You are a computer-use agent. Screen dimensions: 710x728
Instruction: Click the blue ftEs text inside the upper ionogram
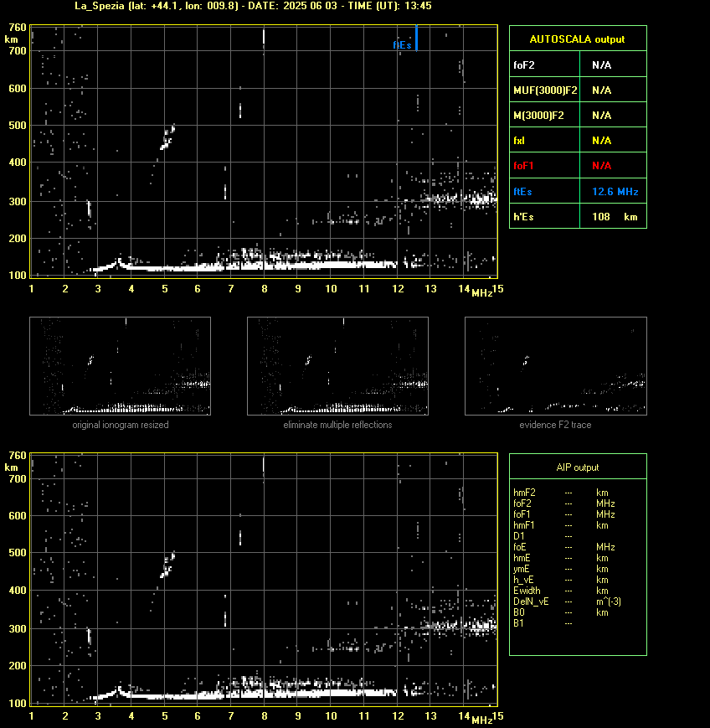tap(402, 45)
